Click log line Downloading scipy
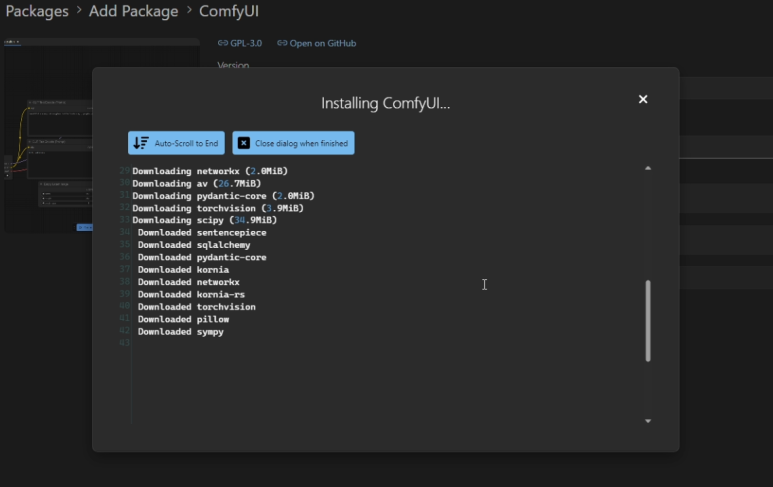The width and height of the screenshot is (773, 487). pos(205,220)
